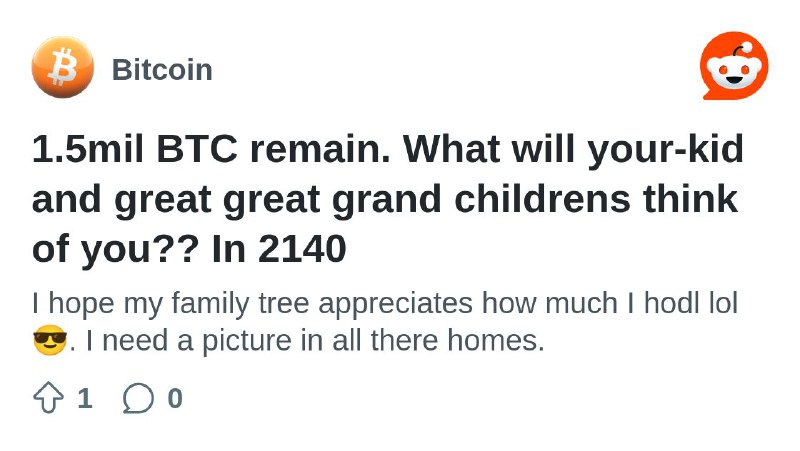Open the Bitcoin subreddit name link
This screenshot has height=451, width=800.
coord(162,70)
